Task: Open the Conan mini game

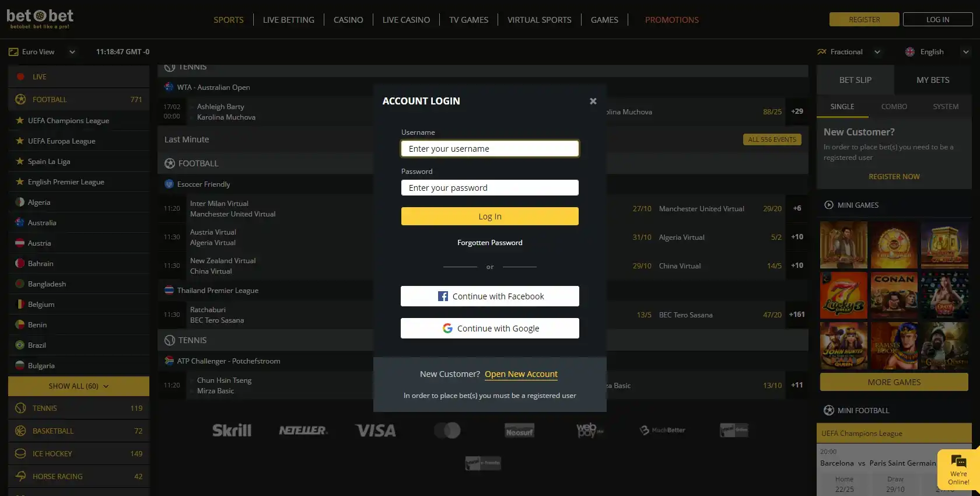Action: click(894, 295)
